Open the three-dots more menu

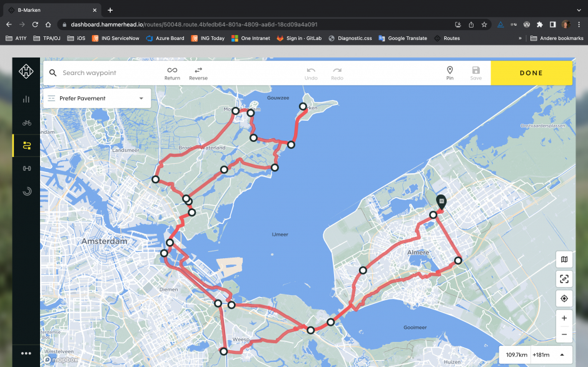(26, 353)
